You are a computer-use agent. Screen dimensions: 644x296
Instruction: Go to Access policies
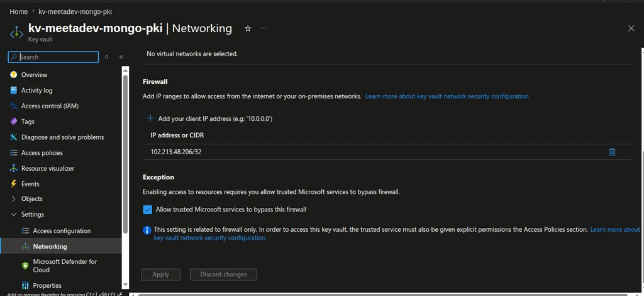coord(42,153)
